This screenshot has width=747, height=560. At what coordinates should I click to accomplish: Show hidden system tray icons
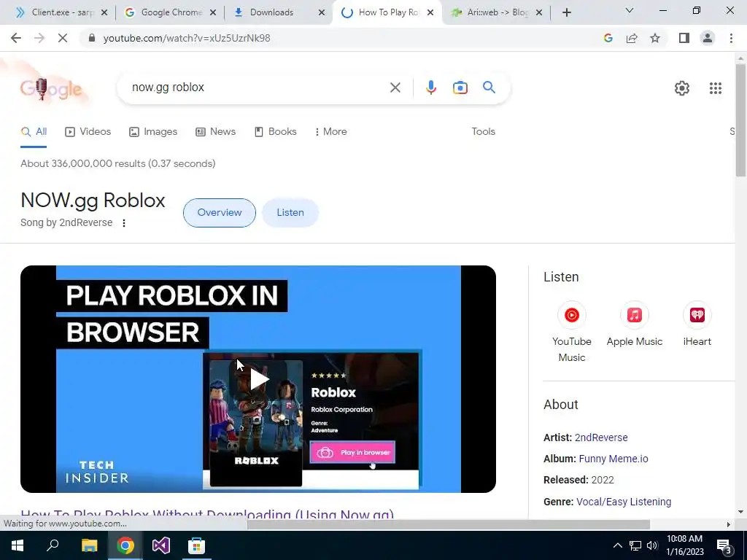click(617, 545)
